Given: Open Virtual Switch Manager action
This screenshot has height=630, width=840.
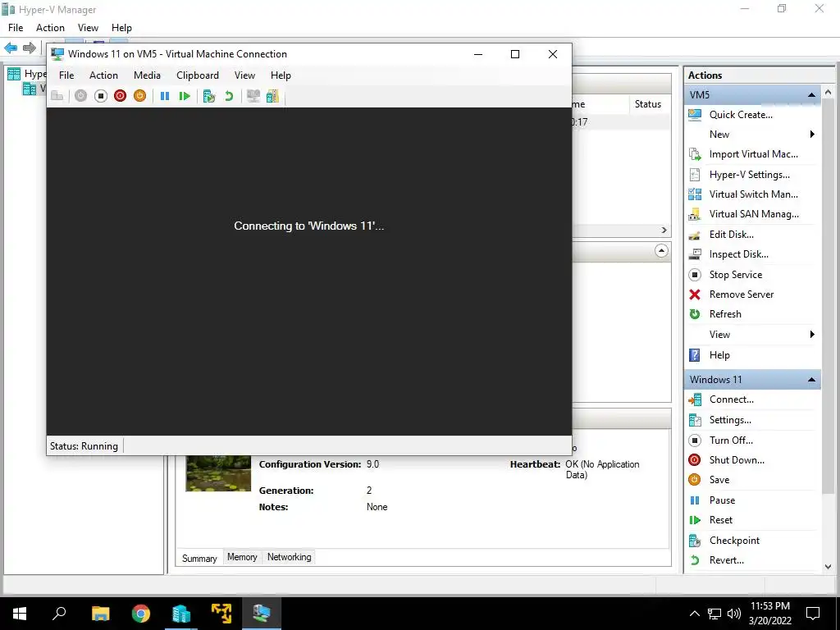Looking at the screenshot, I should point(753,194).
